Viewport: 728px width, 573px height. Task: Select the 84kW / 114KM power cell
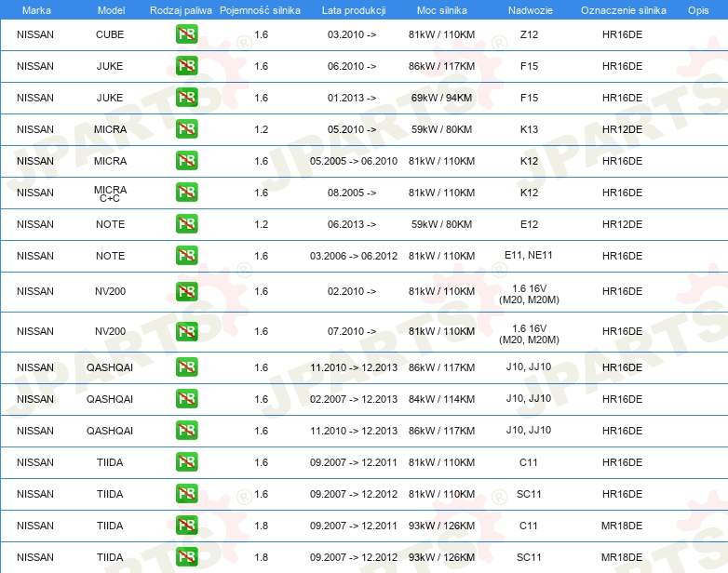tap(441, 399)
